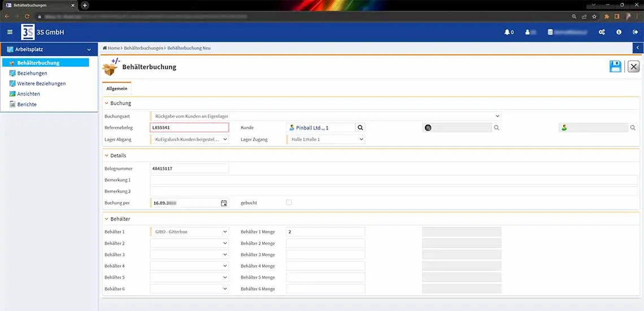
Task: Collapse the Details section
Action: point(107,155)
